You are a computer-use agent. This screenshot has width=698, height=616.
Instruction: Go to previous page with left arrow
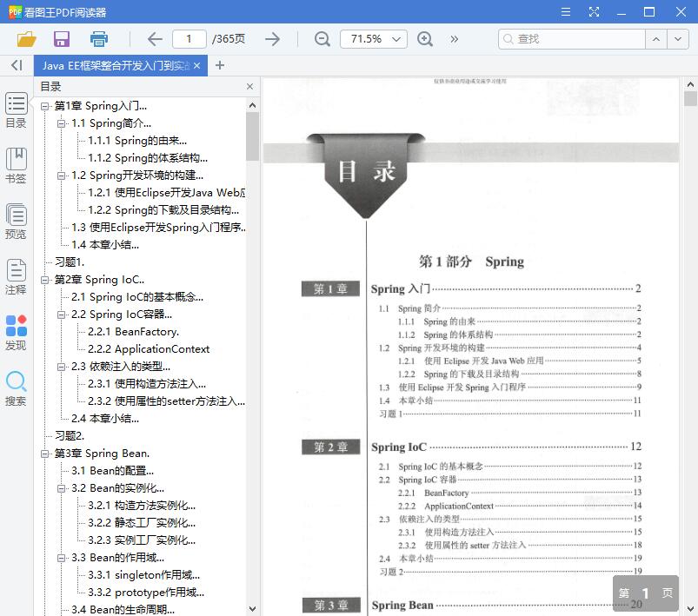click(x=155, y=39)
